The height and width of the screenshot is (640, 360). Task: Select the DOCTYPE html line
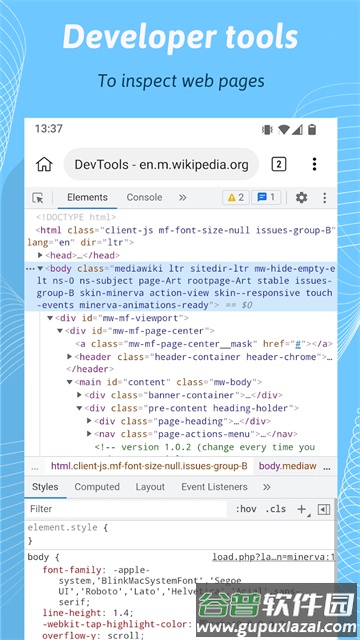click(76, 217)
